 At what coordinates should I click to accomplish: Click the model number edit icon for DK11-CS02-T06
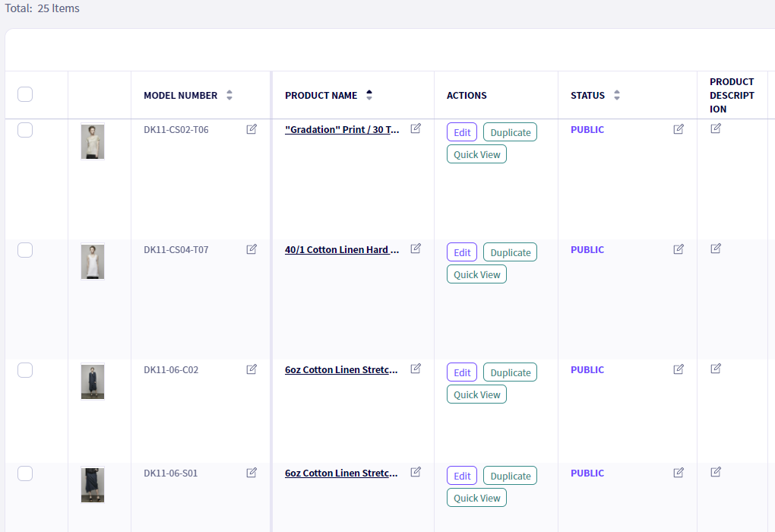click(251, 129)
